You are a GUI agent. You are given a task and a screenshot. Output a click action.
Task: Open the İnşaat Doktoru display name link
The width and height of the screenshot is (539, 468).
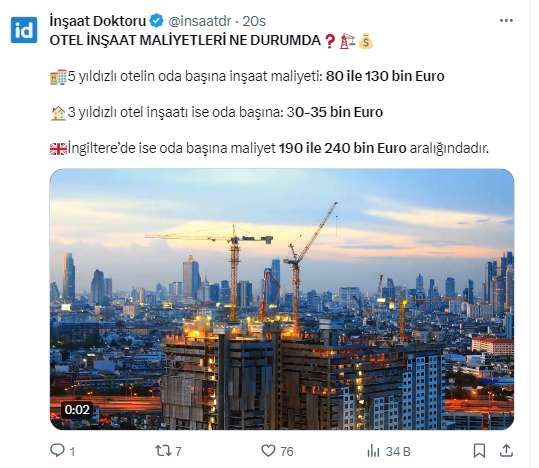click(x=98, y=21)
